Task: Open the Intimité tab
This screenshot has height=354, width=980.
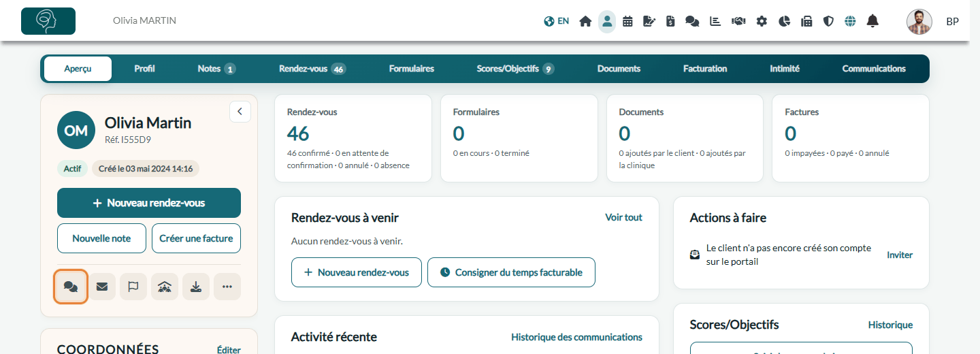Action: coord(785,69)
